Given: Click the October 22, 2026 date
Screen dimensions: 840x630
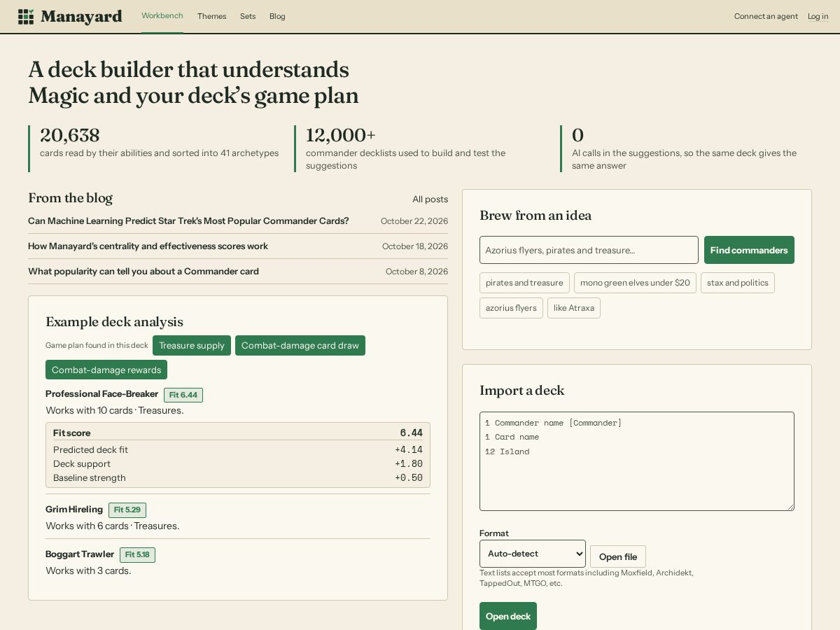Looking at the screenshot, I should pyautogui.click(x=414, y=221).
